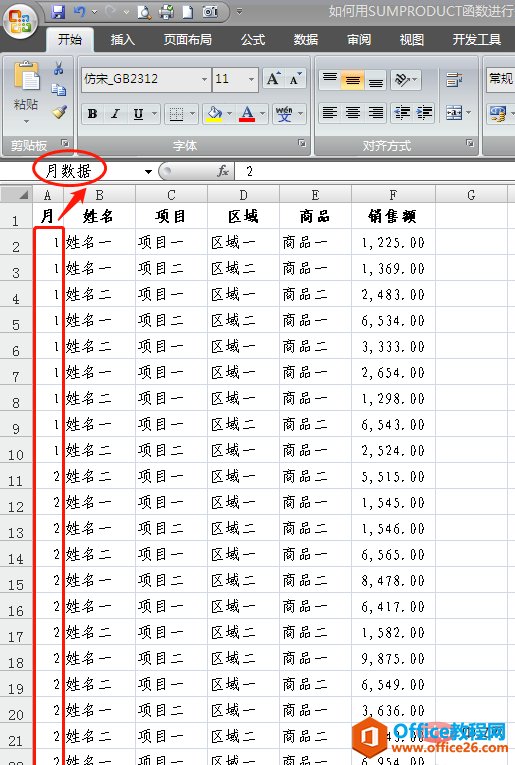Switch to the 数据 tab
The image size is (515, 765).
[306, 40]
